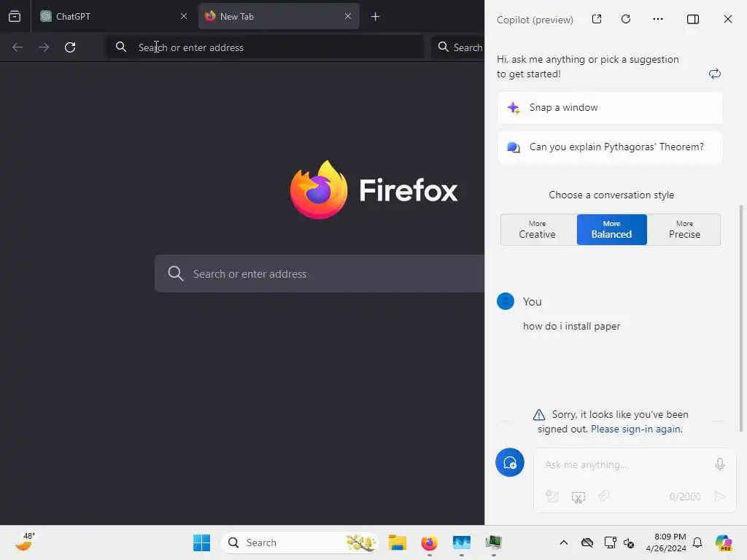Open the network tray icon
The width and height of the screenshot is (747, 560).
(x=611, y=542)
